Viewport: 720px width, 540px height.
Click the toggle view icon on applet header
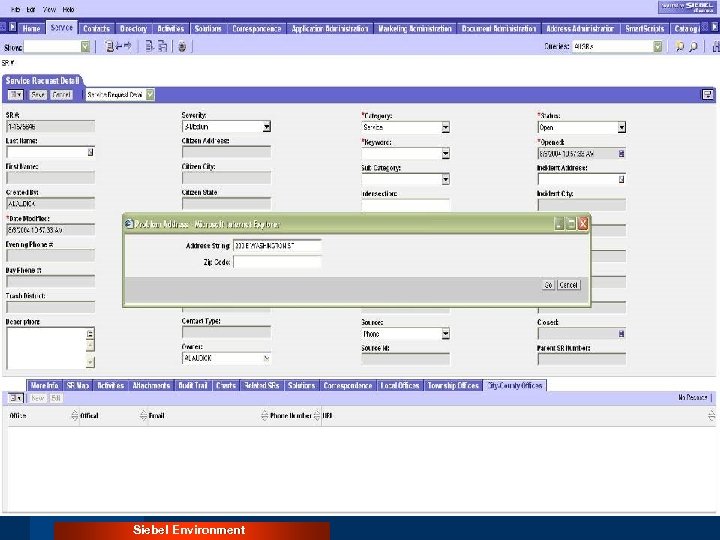click(x=708, y=95)
